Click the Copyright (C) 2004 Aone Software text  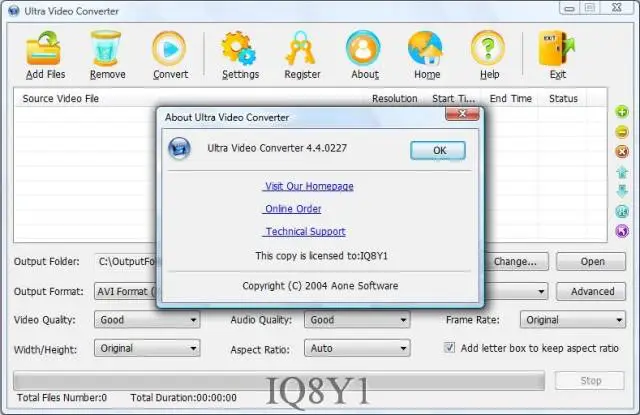[320, 286]
